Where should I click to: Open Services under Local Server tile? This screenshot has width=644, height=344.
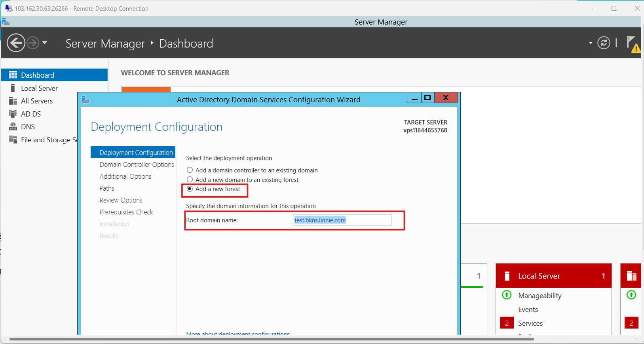[530, 323]
